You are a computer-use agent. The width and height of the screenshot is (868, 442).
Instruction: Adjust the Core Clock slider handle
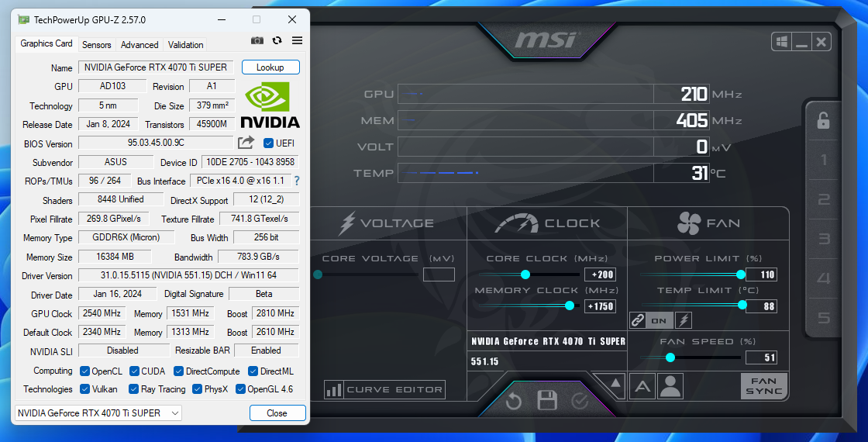coord(525,275)
